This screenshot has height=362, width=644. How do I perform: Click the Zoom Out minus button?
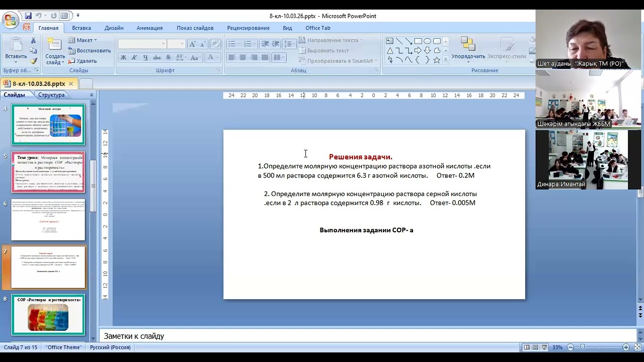pos(571,347)
